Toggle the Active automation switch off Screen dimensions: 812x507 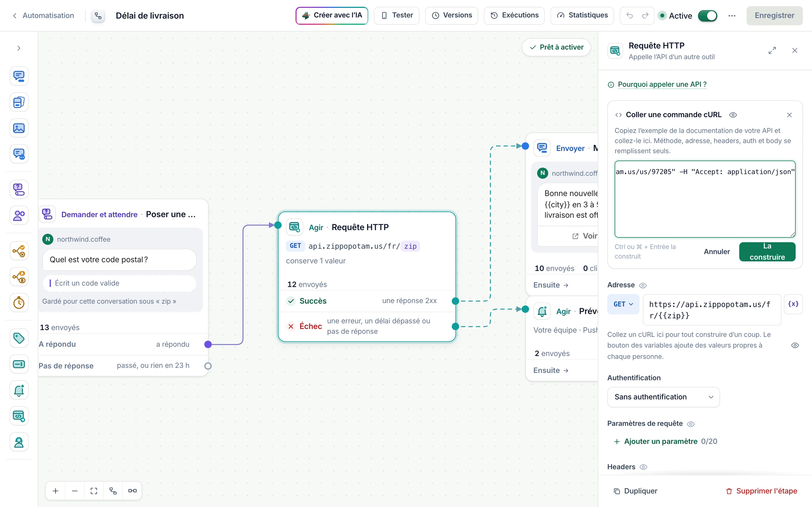tap(707, 16)
